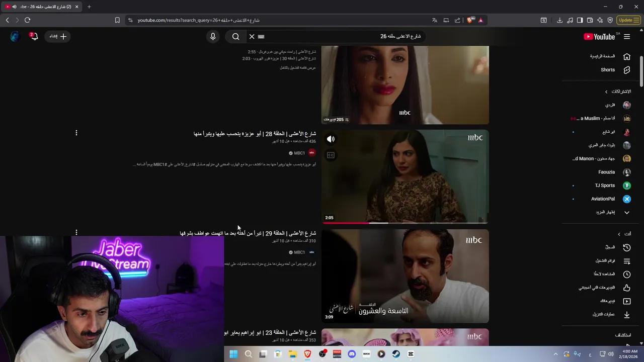Open options menu for episode 28 video
Viewport: 644px width, 362px height.
(76, 133)
